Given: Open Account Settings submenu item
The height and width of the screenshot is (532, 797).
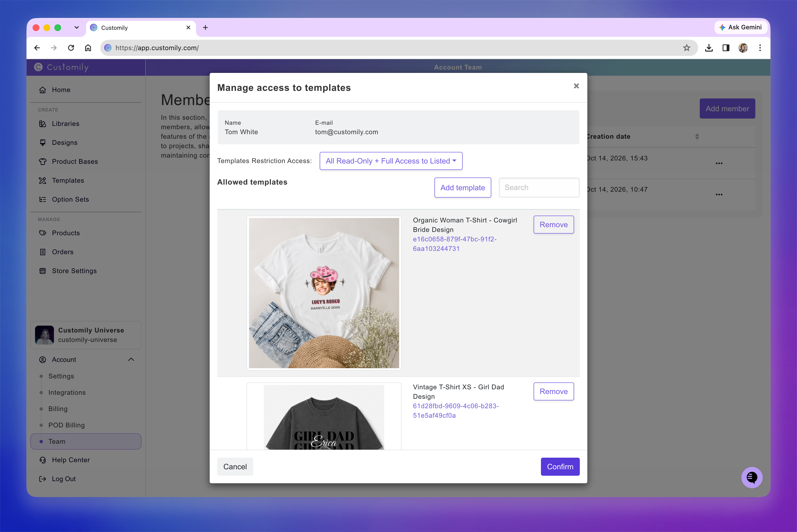Looking at the screenshot, I should (61, 376).
